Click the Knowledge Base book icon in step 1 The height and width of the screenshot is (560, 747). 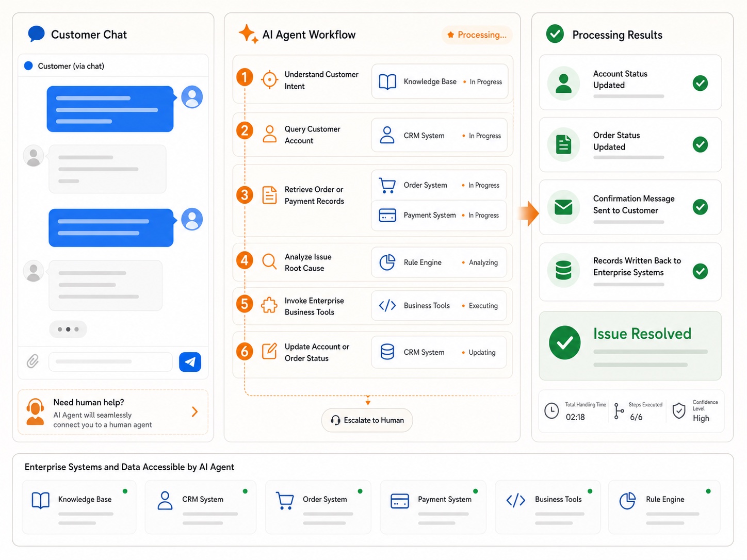(387, 81)
